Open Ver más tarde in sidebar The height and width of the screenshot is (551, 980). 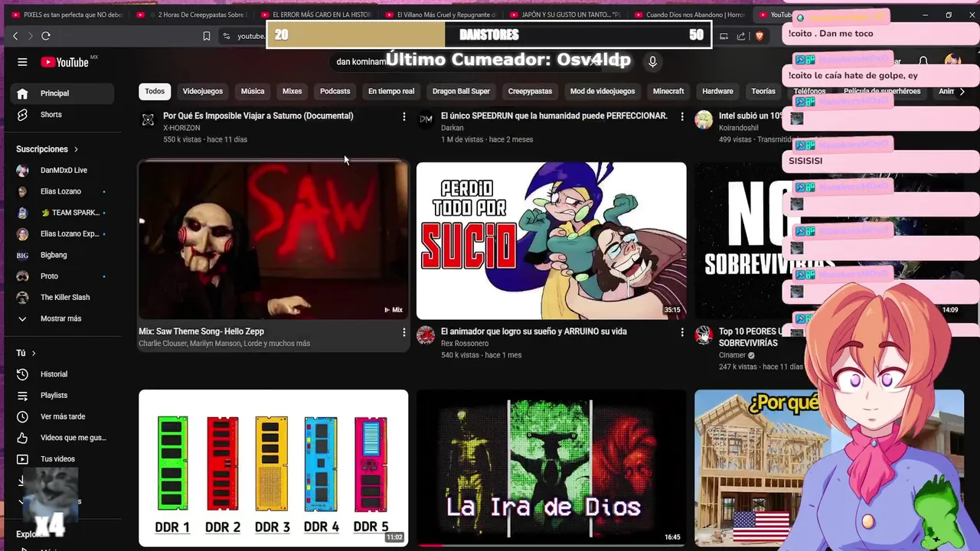[x=63, y=416]
